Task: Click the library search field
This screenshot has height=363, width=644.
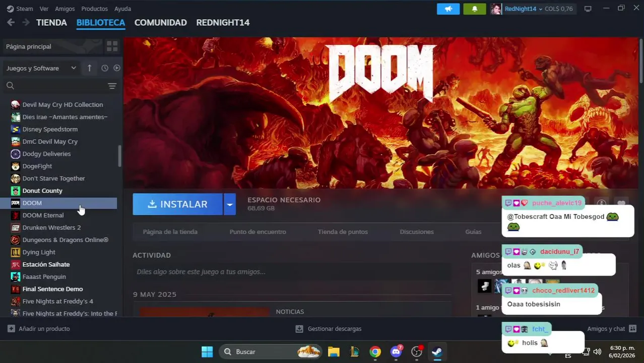Action: (55, 86)
